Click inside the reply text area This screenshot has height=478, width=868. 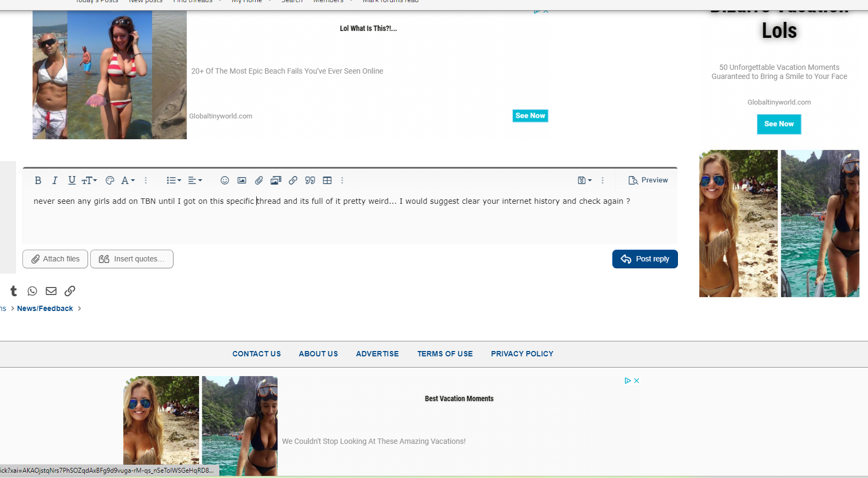tap(350, 218)
